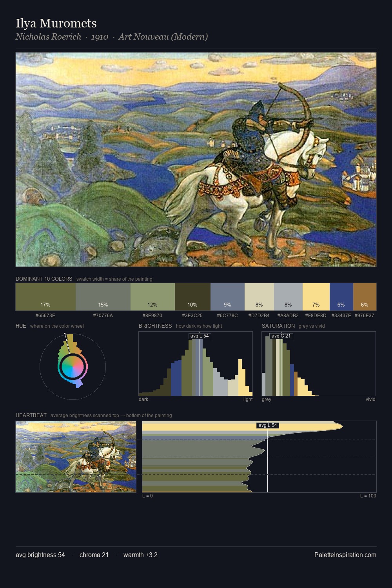Image resolution: width=392 pixels, height=588 pixels.
Task: Select the 15% grey swatch #70776A
Action: coord(103,297)
